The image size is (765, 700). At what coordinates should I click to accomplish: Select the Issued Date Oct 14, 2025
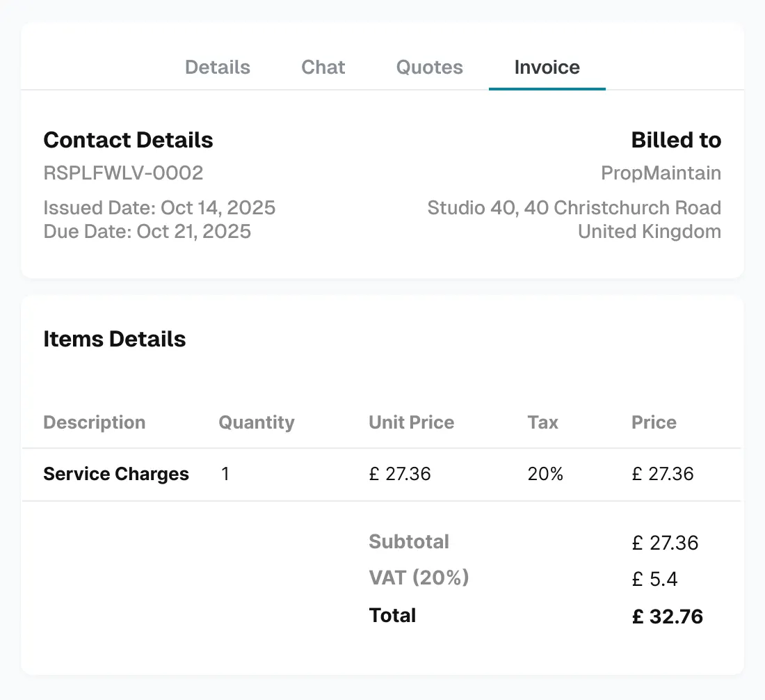pos(159,207)
